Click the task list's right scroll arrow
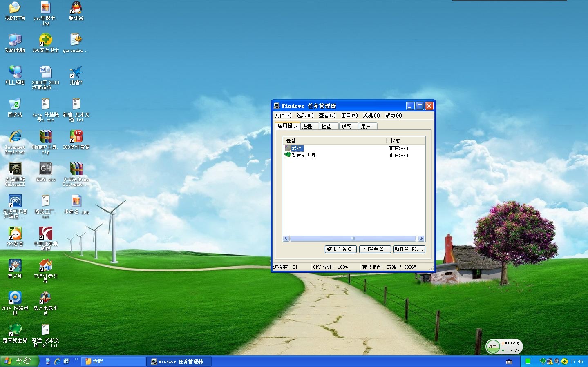The image size is (588, 367). tap(421, 238)
